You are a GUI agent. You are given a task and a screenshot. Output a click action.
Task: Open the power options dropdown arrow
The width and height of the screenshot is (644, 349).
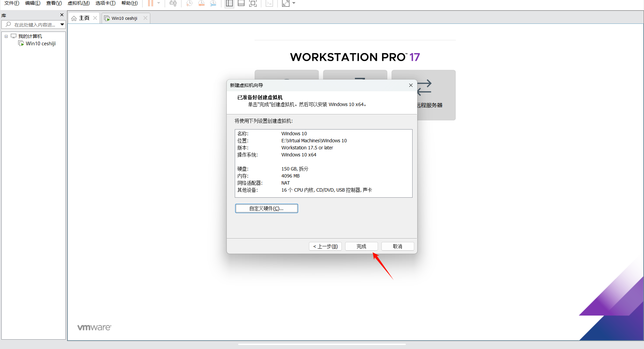pos(159,3)
